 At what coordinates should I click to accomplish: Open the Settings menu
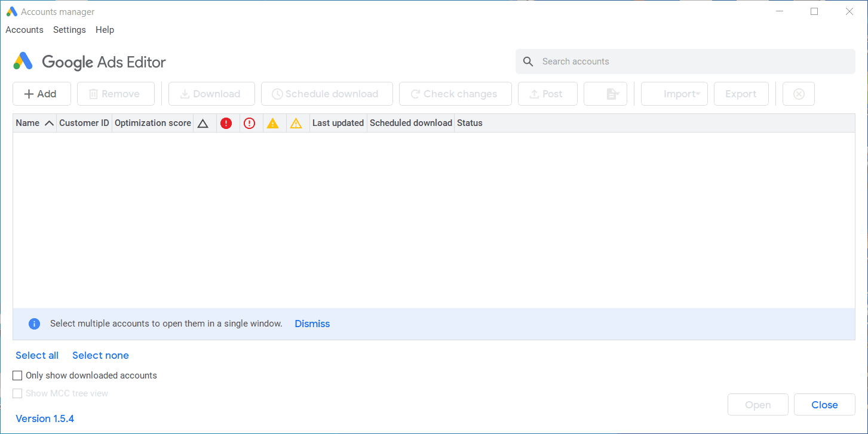(x=69, y=30)
